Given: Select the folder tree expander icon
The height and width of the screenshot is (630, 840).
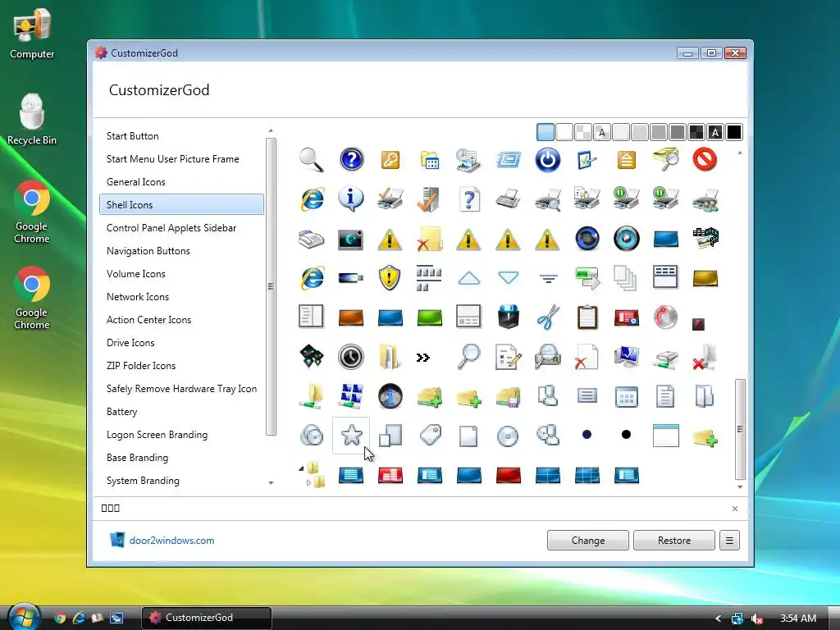Looking at the screenshot, I should (x=313, y=475).
